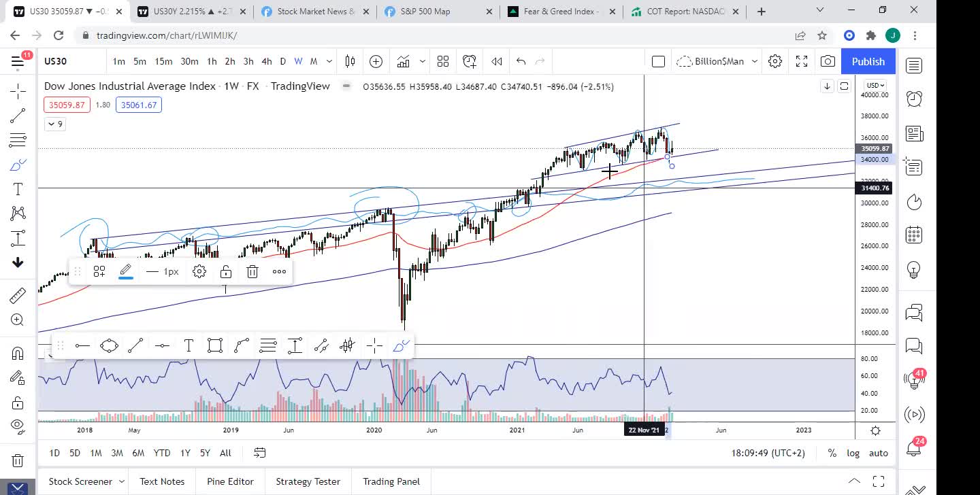
Task: Open the Billion$Man layout dropdown
Action: coord(717,61)
